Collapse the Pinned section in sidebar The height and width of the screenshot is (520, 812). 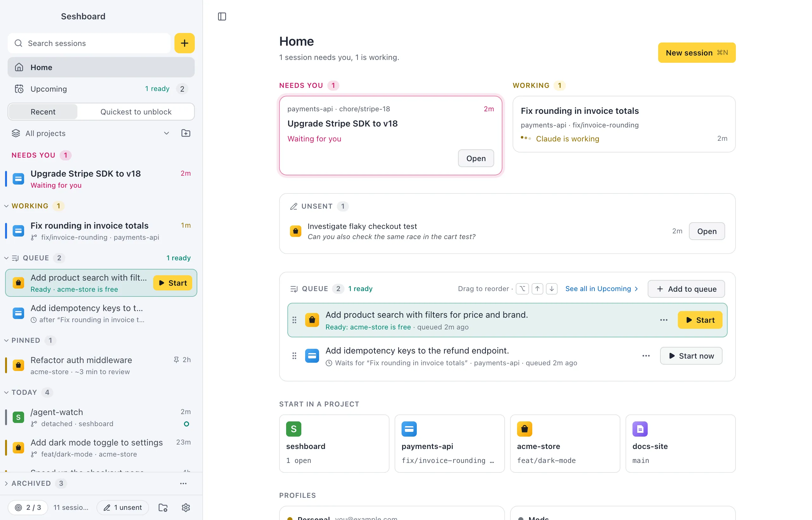pos(6,340)
